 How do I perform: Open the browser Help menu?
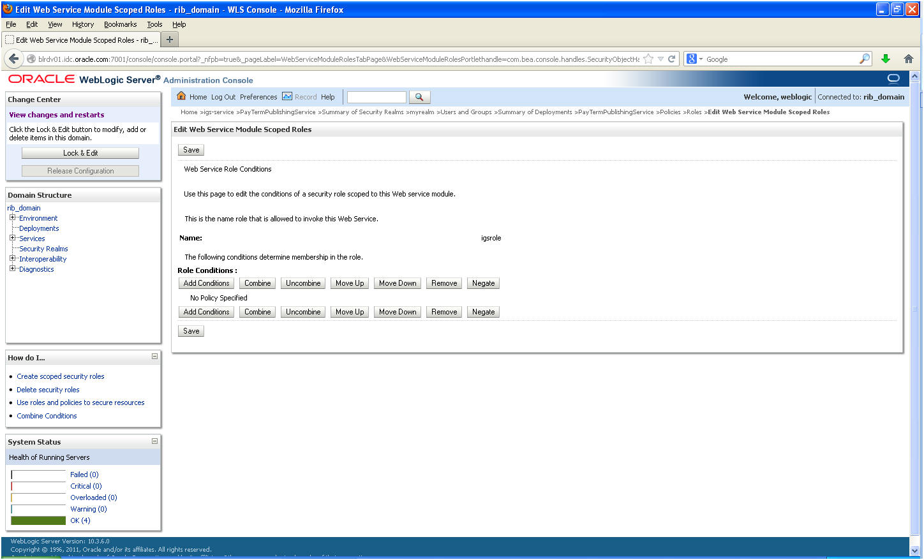(x=179, y=24)
